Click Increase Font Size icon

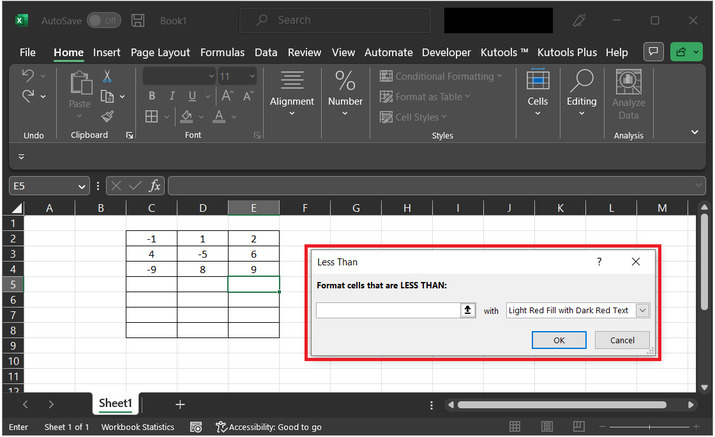click(x=227, y=96)
